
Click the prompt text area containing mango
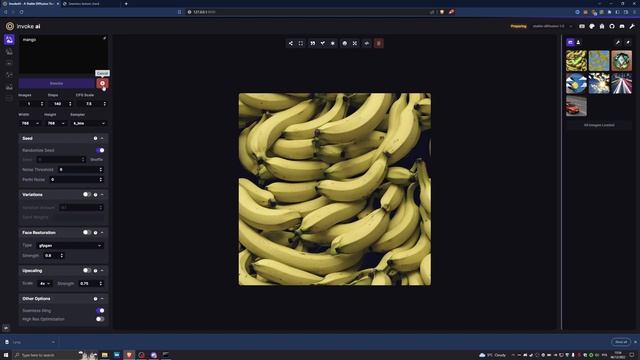click(64, 55)
